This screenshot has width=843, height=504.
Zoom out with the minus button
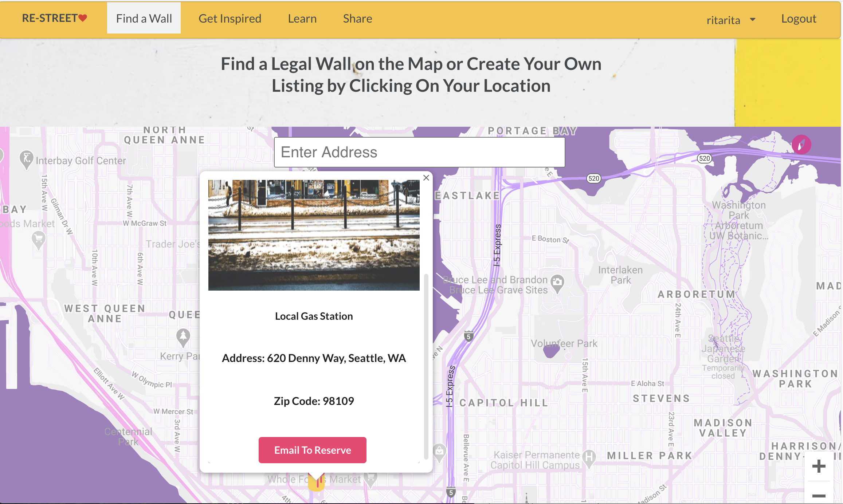click(x=819, y=495)
